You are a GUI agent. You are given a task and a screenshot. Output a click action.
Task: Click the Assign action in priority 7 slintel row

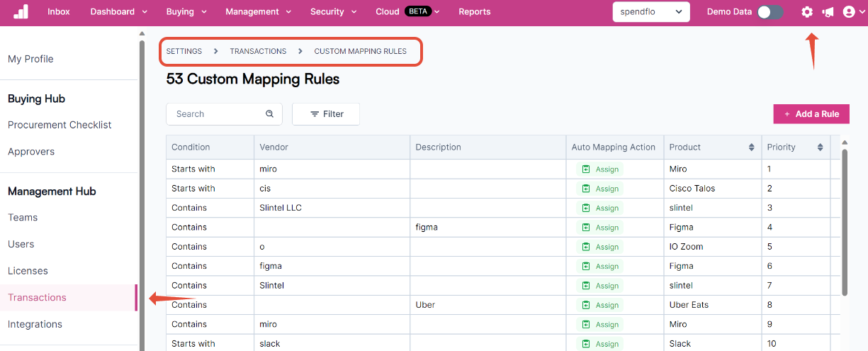pos(600,286)
